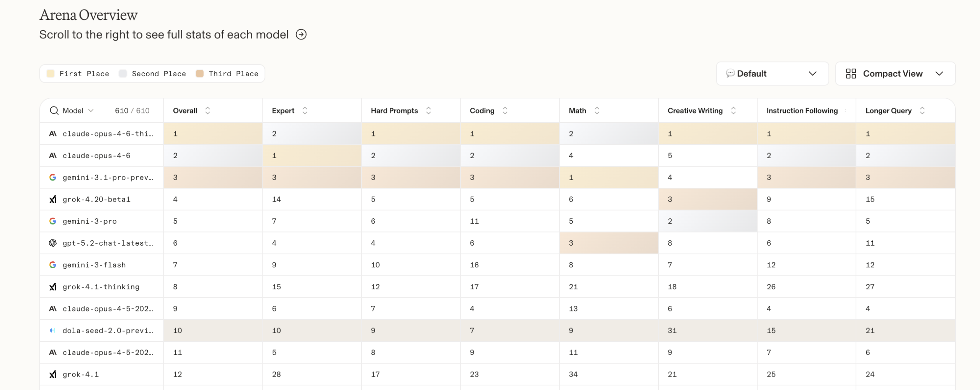Click the First Place legend color swatch
The height and width of the screenshot is (390, 980).
[x=51, y=74]
